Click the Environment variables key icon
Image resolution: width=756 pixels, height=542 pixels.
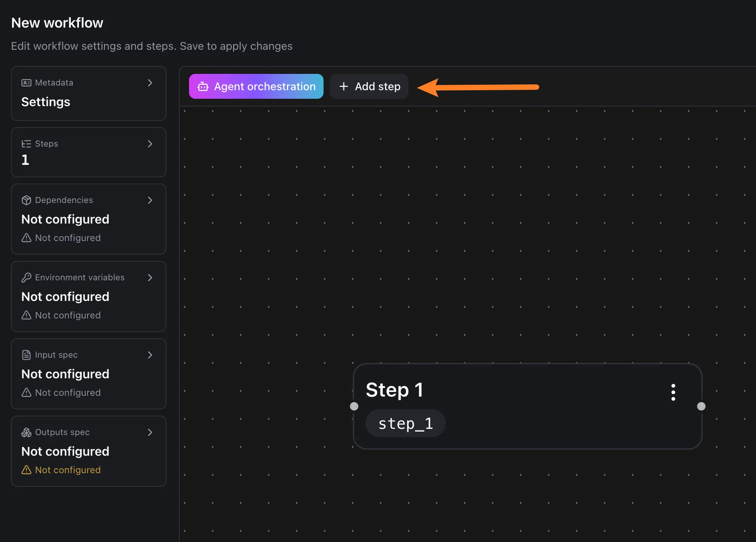point(26,277)
